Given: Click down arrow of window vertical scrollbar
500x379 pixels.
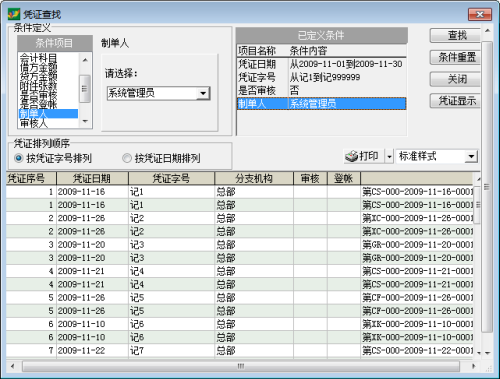Looking at the screenshot, I should point(487,353).
